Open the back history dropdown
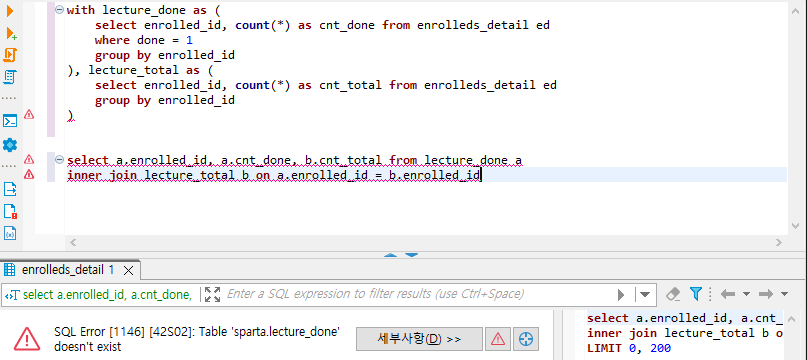Image resolution: width=807 pixels, height=360 pixels. [746, 294]
